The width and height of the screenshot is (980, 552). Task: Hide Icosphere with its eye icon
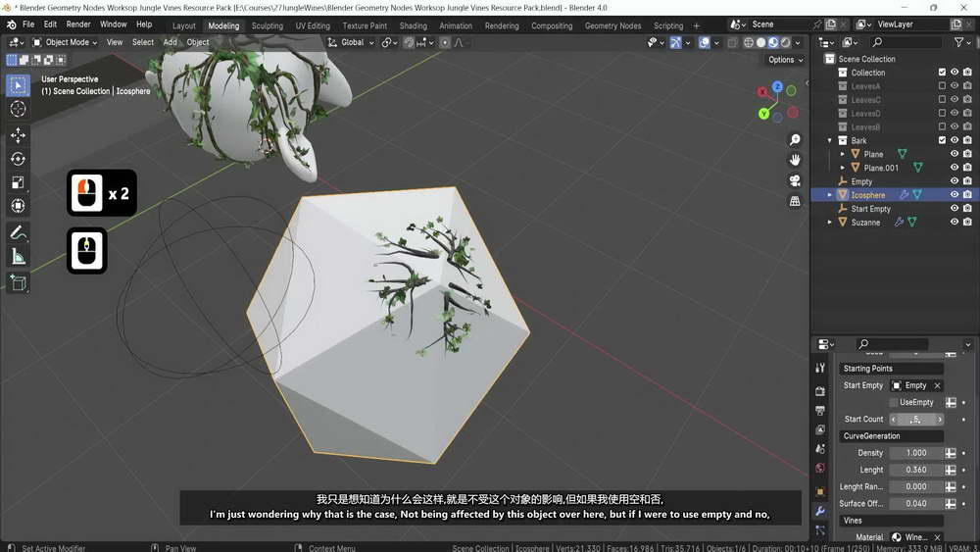coord(955,195)
